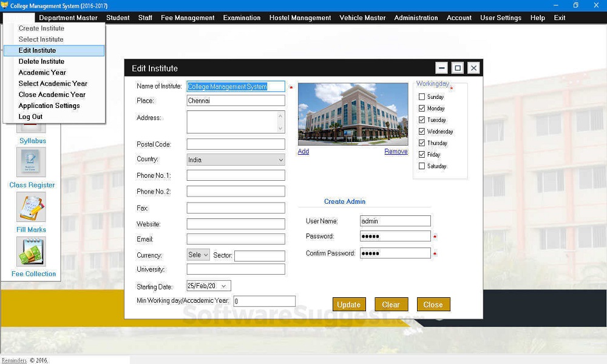Click the institute building photo
Viewport: 607px width, 364px height.
tap(353, 113)
